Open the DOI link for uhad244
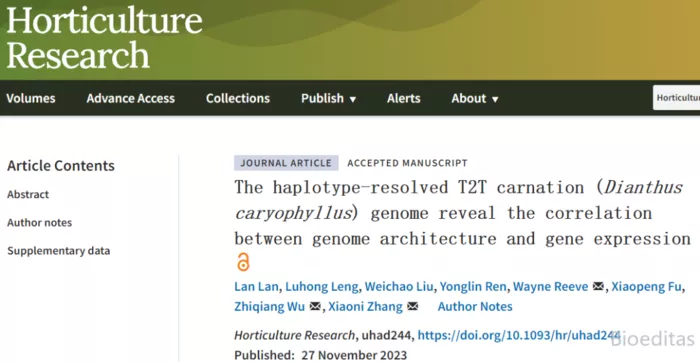This screenshot has width=700, height=362. click(519, 335)
